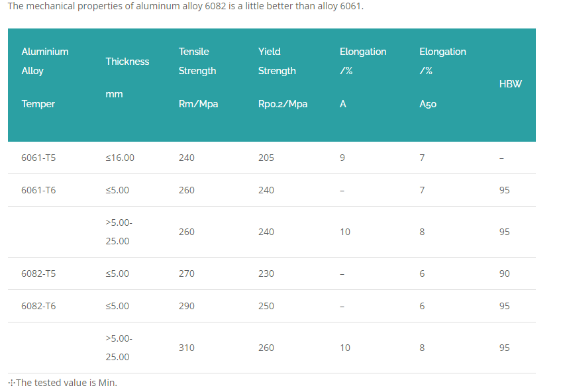Click the tested value is Min footnote

tap(63, 383)
